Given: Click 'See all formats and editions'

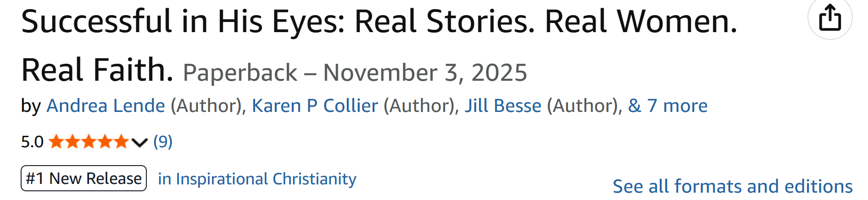Looking at the screenshot, I should pyautogui.click(x=732, y=187).
